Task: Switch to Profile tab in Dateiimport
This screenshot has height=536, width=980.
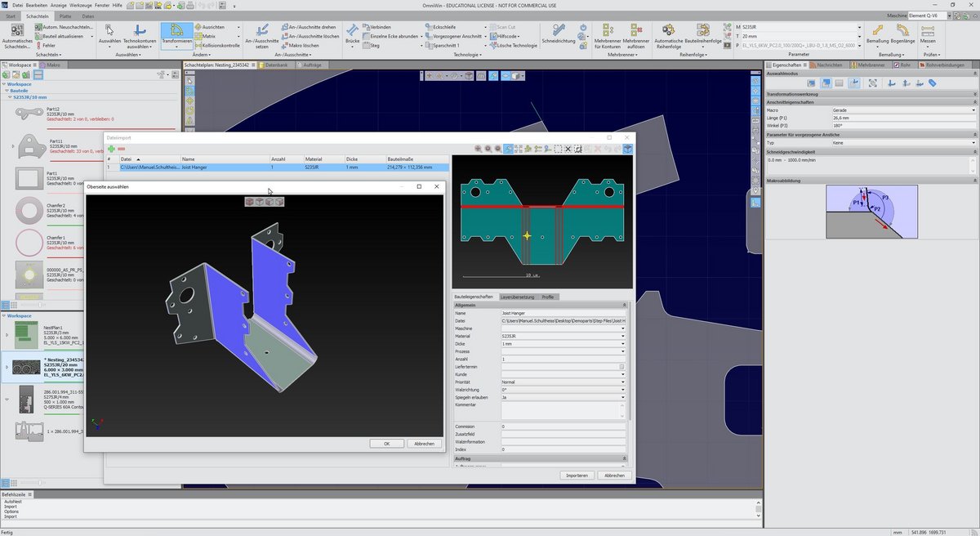Action: [548, 297]
